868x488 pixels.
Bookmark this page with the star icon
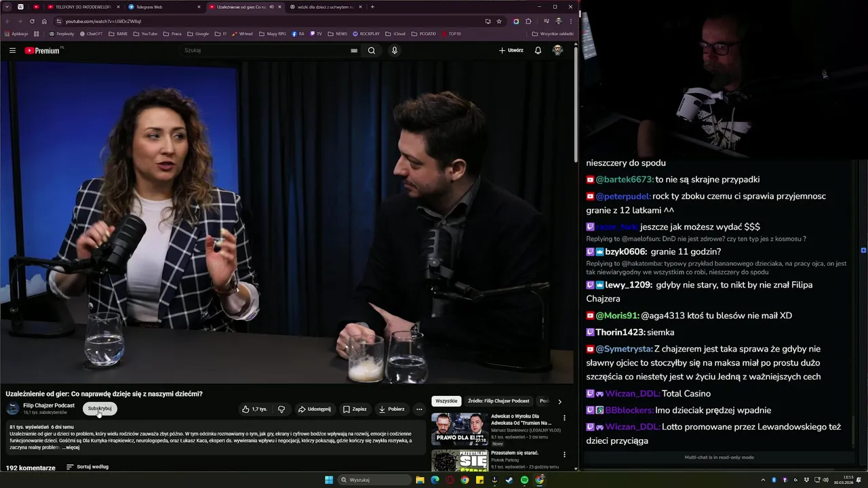pyautogui.click(x=499, y=21)
